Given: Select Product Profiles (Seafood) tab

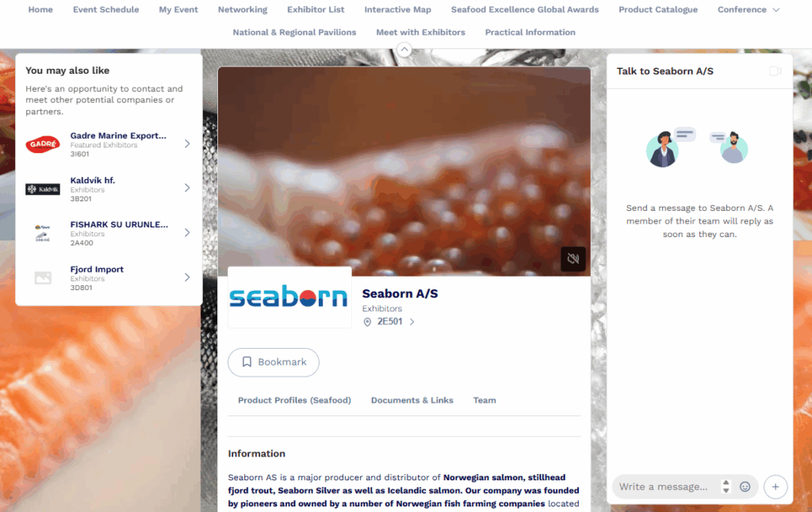Looking at the screenshot, I should point(294,400).
